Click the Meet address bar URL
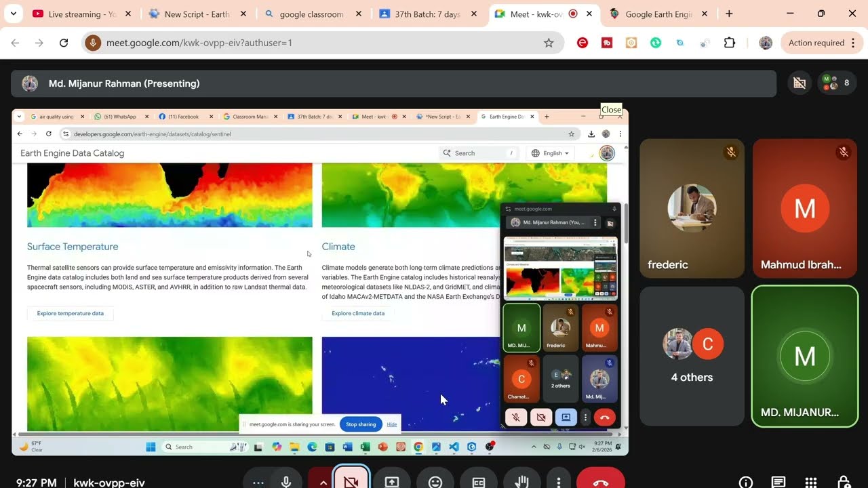868x488 pixels. point(199,43)
